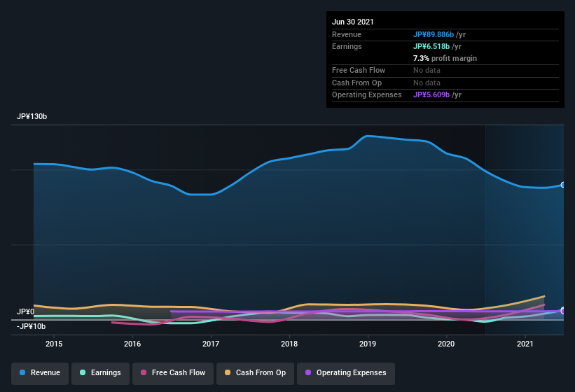
Task: Click the 2020 x-axis label
Action: (446, 344)
